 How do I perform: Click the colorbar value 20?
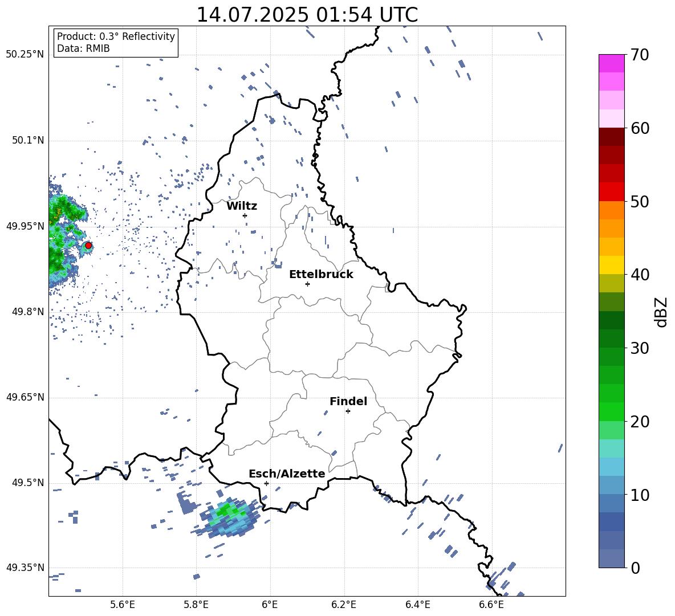640,422
